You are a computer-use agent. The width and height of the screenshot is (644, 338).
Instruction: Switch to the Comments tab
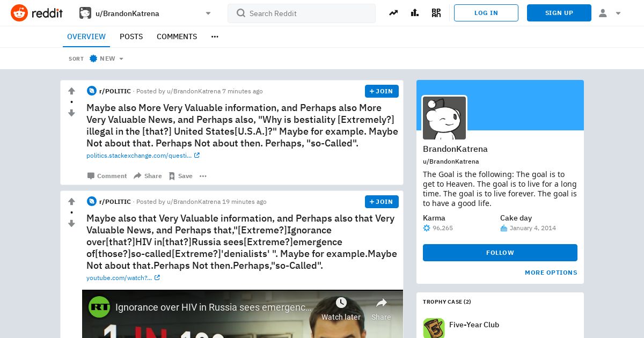177,36
